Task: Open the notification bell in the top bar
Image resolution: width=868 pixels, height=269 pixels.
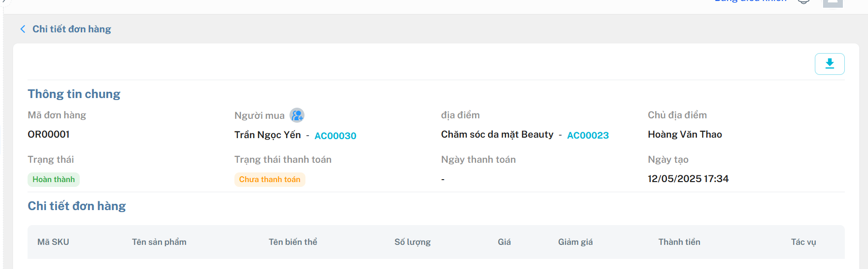Action: click(803, 1)
